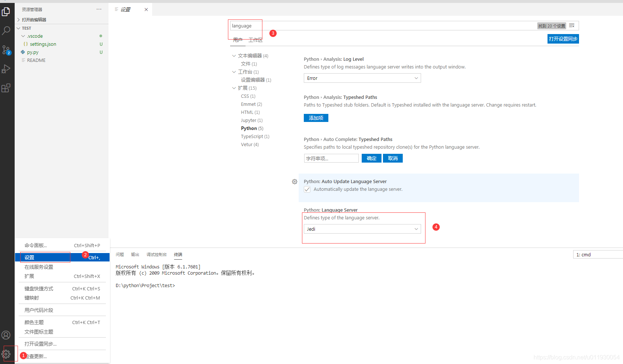Choose 在线服务设置 menu entry
The image size is (623, 364).
[x=62, y=267]
